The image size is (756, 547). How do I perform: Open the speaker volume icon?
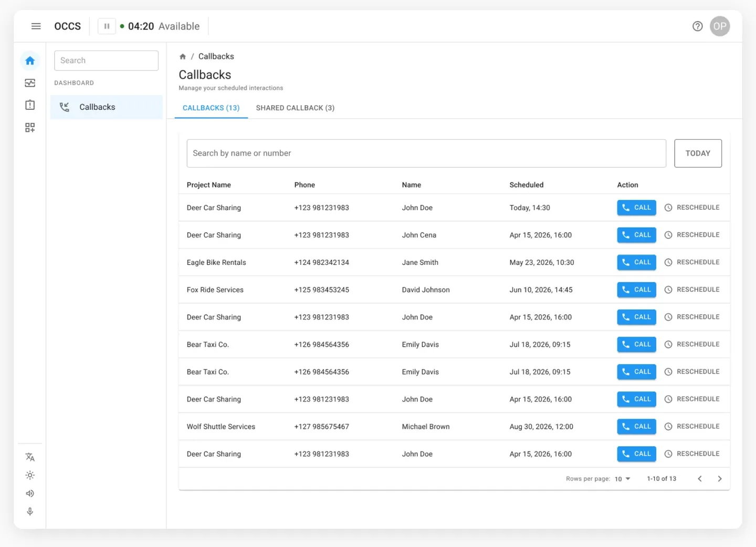tap(30, 493)
